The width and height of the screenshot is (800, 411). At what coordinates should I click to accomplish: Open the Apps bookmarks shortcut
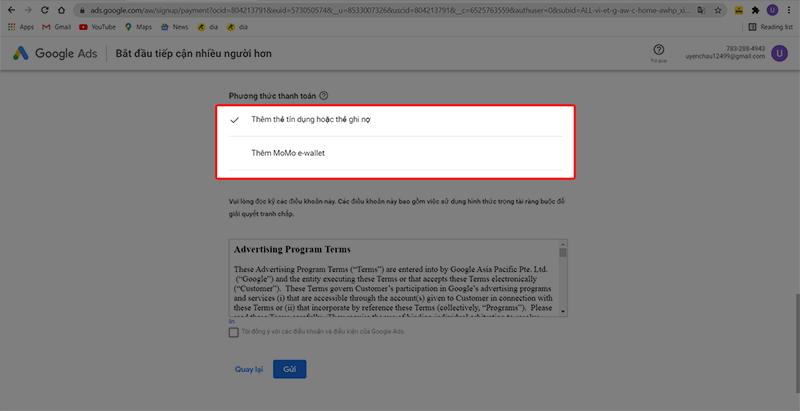[20, 27]
